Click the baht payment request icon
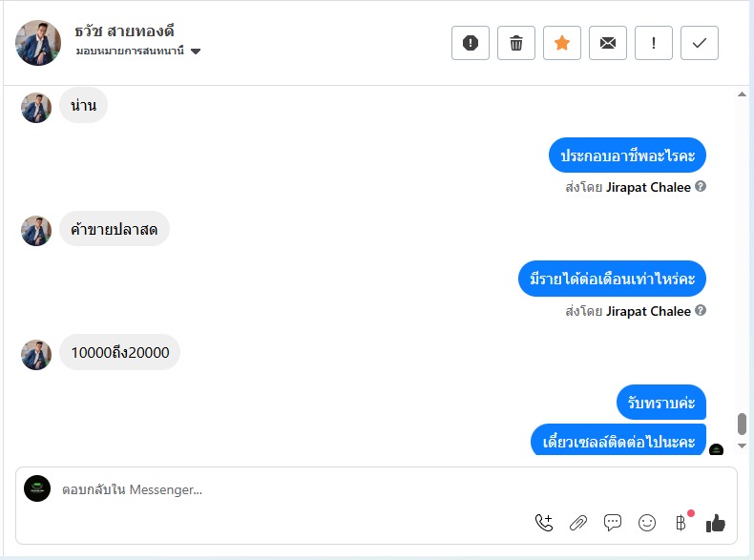 [x=681, y=523]
